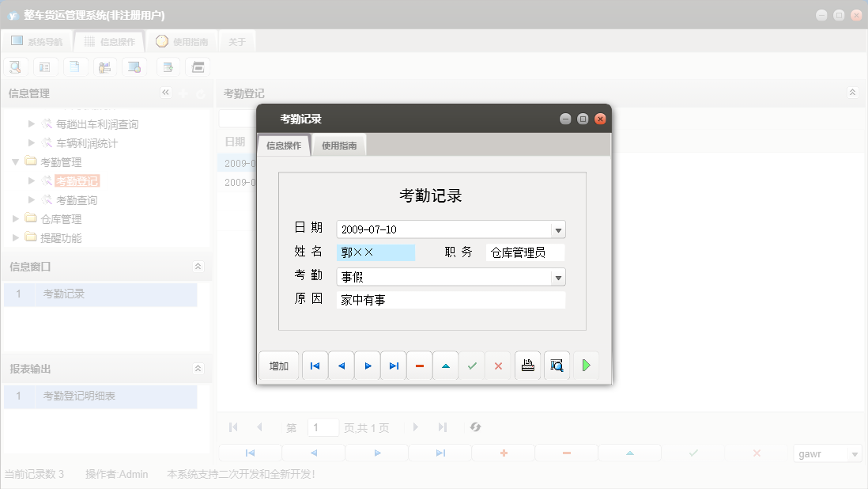868x489 pixels.
Task: Switch to 使用指南 tab in dialog
Action: point(339,146)
